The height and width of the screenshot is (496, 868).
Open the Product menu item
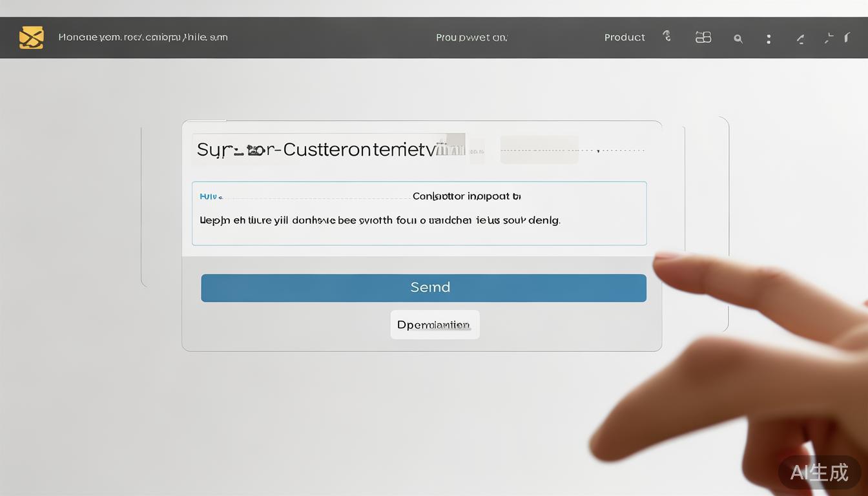coord(625,37)
